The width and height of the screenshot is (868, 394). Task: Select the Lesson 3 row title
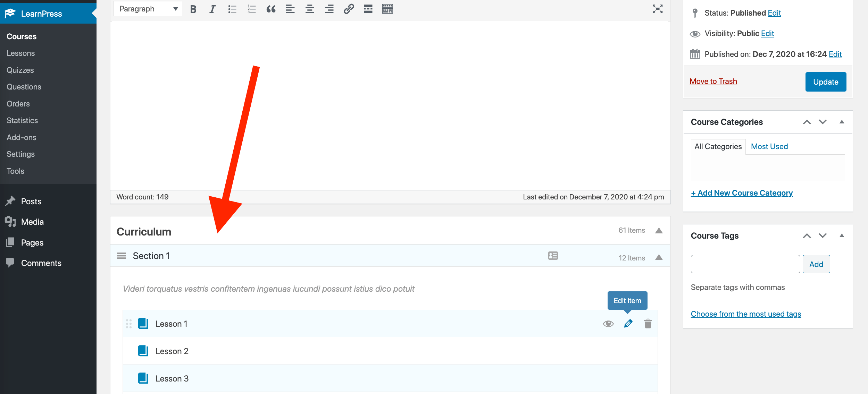[172, 378]
